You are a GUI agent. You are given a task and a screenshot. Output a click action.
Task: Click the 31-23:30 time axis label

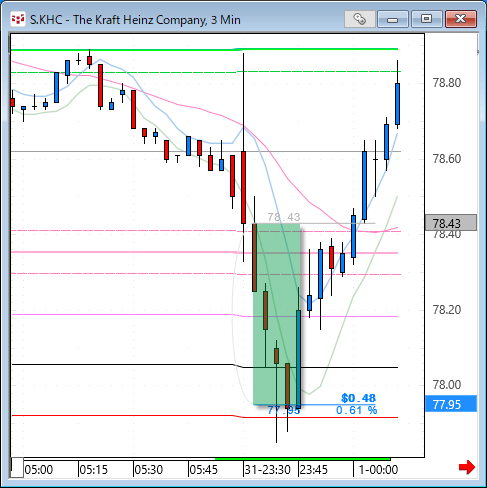coord(268,470)
